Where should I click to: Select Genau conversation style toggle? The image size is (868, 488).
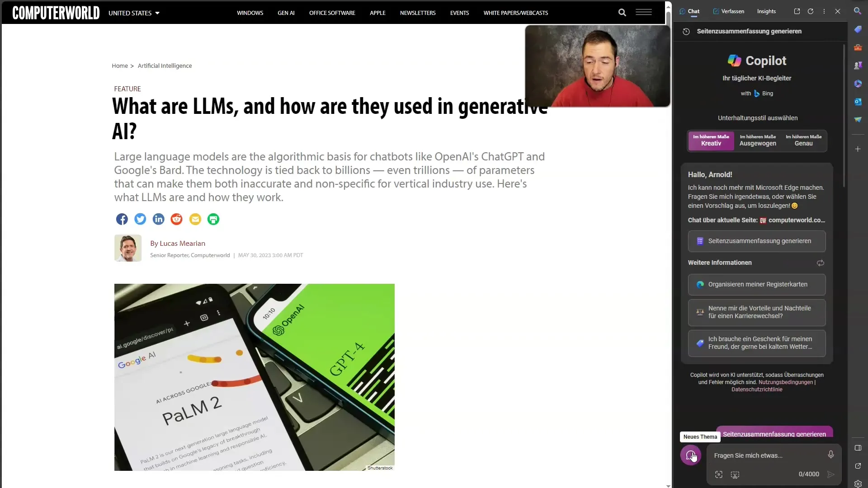(x=804, y=140)
